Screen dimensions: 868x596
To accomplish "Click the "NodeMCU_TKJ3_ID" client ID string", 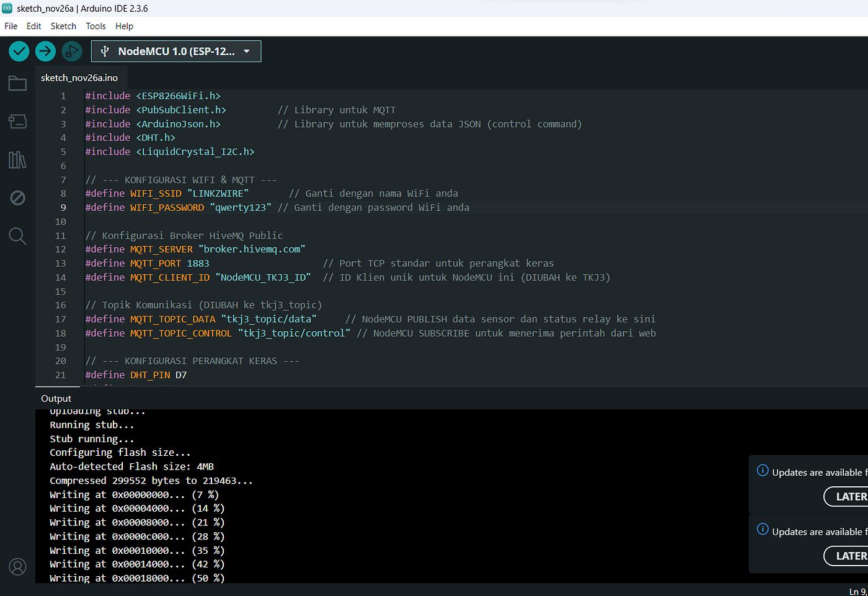I will tap(263, 277).
